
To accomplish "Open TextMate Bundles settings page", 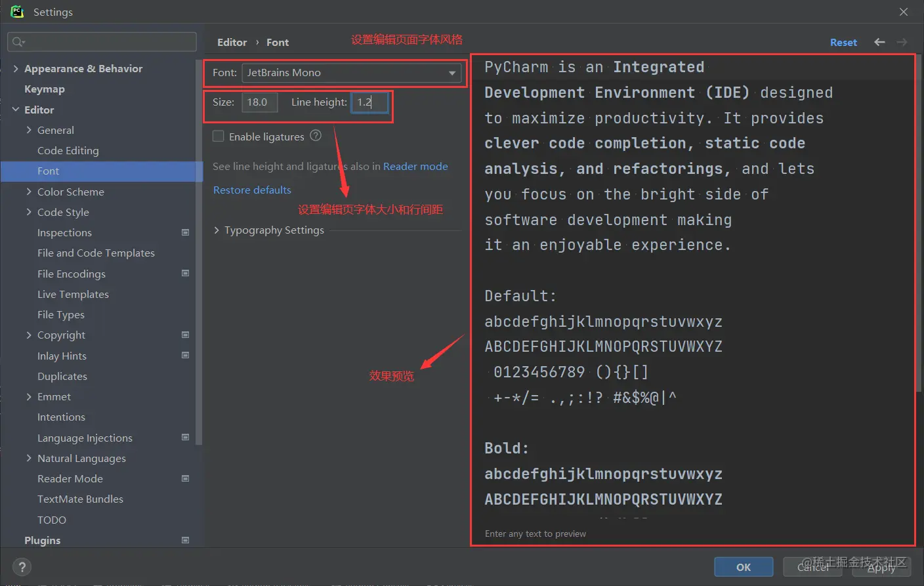I will (x=80, y=499).
